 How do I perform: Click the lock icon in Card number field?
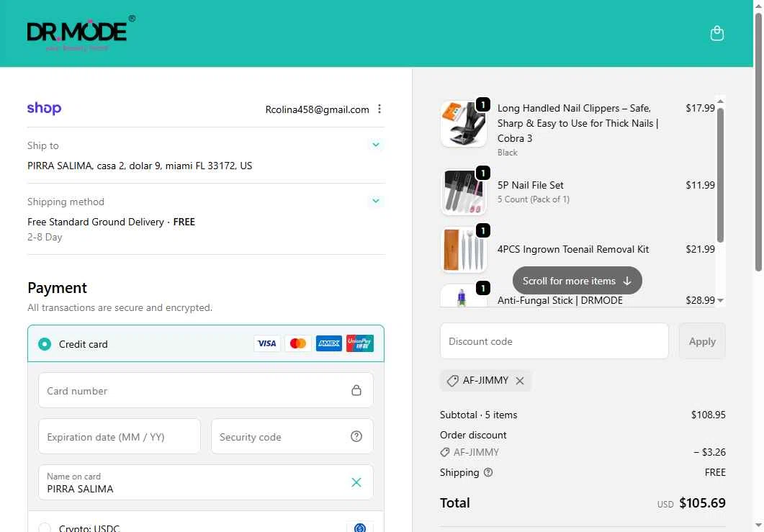(x=356, y=390)
